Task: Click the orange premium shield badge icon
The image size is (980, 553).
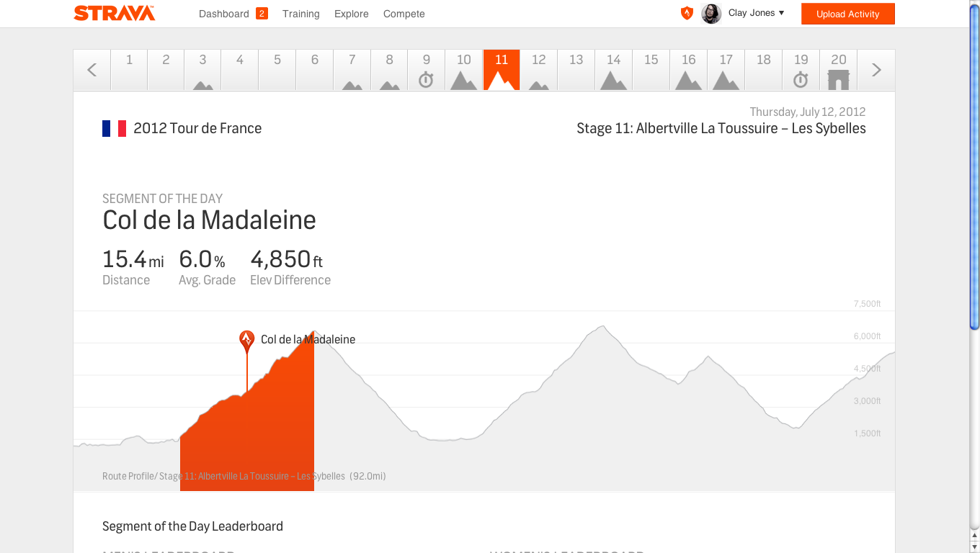Action: click(687, 13)
